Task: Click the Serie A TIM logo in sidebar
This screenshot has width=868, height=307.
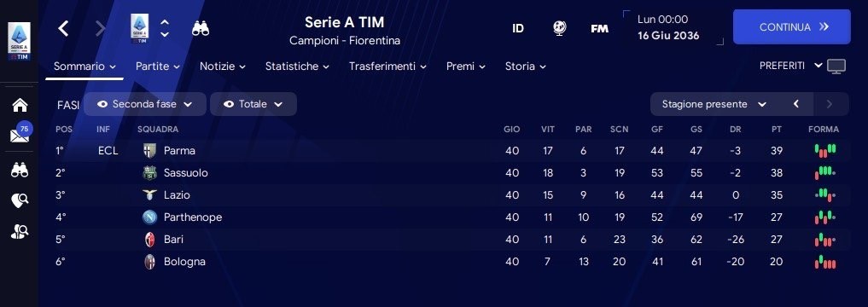Action: [x=20, y=42]
